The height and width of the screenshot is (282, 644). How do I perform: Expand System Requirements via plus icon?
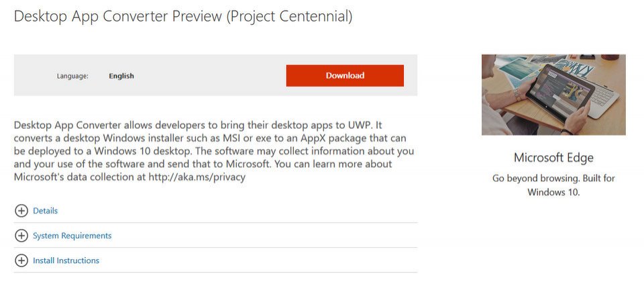click(21, 236)
